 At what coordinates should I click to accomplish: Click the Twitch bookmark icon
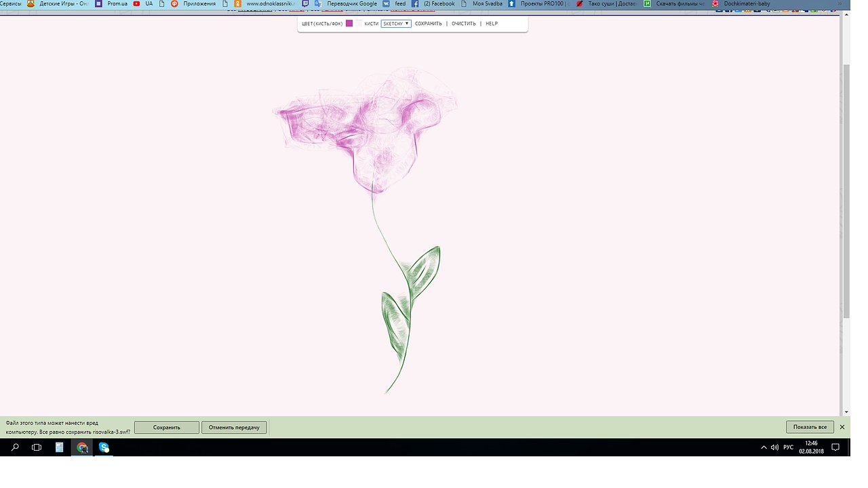pyautogui.click(x=305, y=3)
